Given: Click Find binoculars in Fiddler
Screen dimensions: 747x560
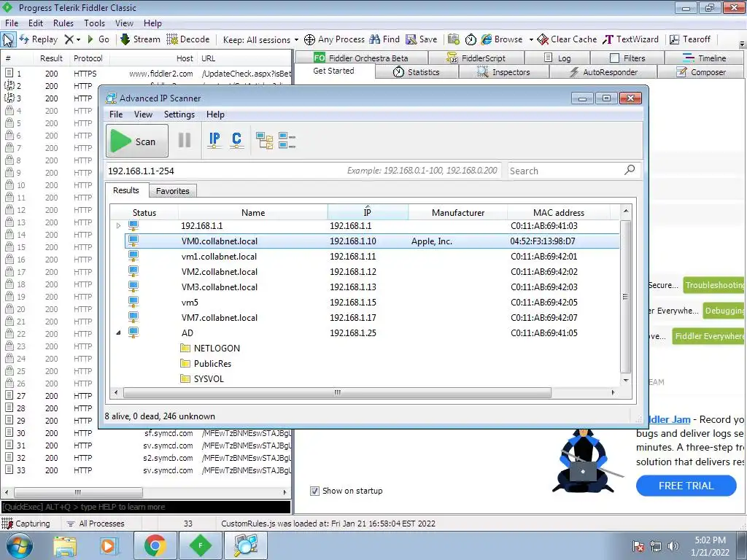Looking at the screenshot, I should (375, 39).
